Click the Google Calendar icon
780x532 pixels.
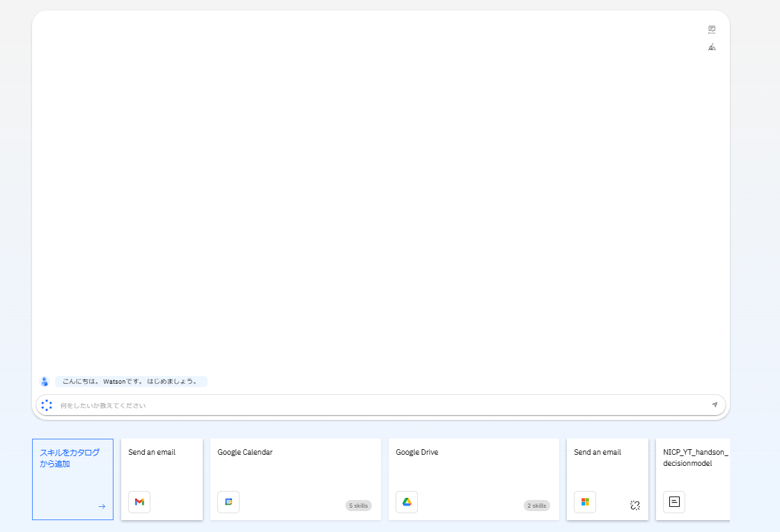click(x=228, y=502)
